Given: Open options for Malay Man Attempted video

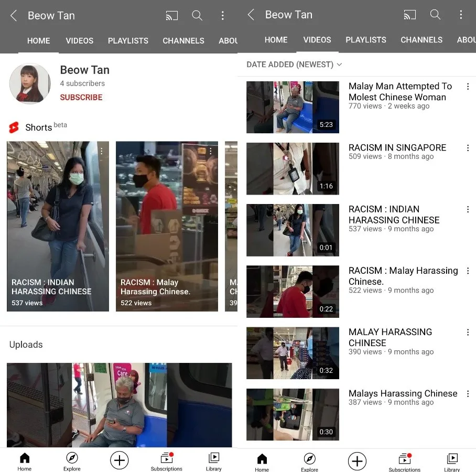Looking at the screenshot, I should pyautogui.click(x=468, y=87).
